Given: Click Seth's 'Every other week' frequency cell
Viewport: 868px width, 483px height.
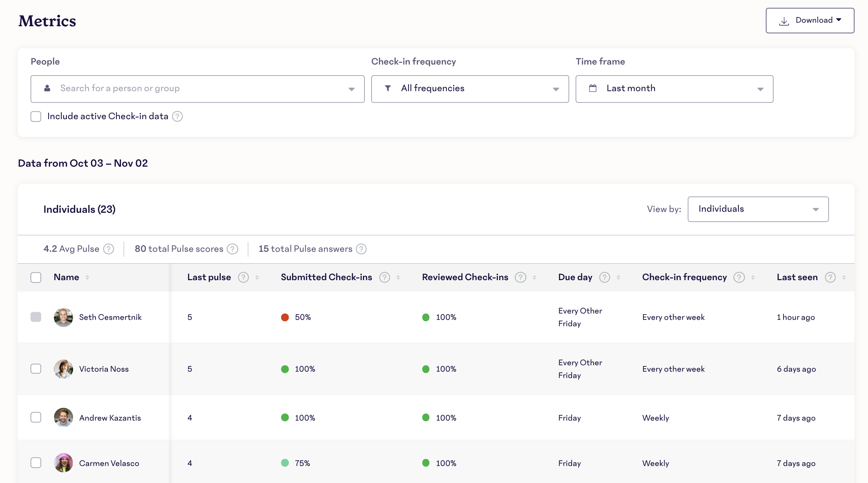Looking at the screenshot, I should pyautogui.click(x=673, y=317).
